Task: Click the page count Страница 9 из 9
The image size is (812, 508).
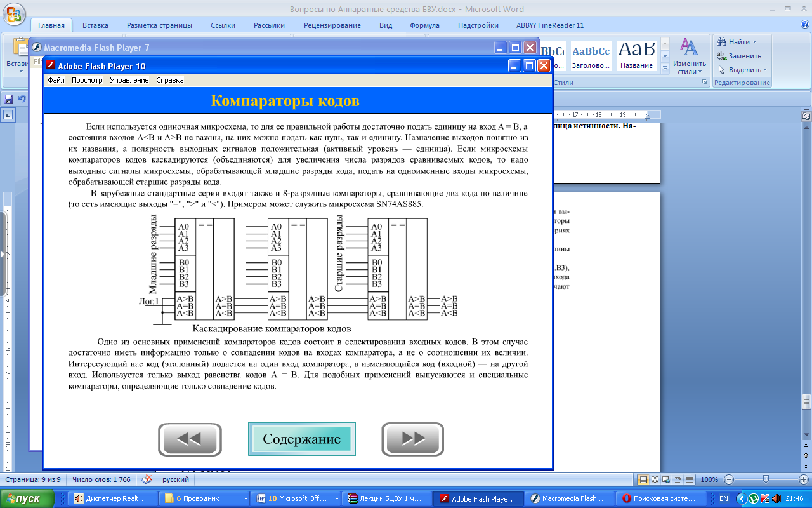Action: point(33,479)
